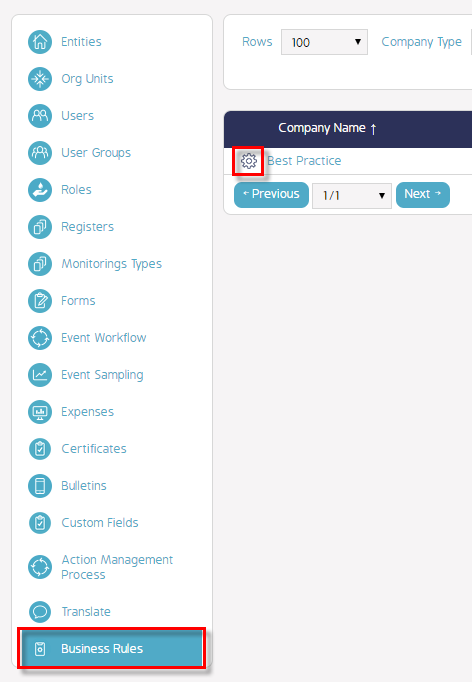The height and width of the screenshot is (682, 472).
Task: Open the Monitorings Types menu item
Action: [111, 264]
